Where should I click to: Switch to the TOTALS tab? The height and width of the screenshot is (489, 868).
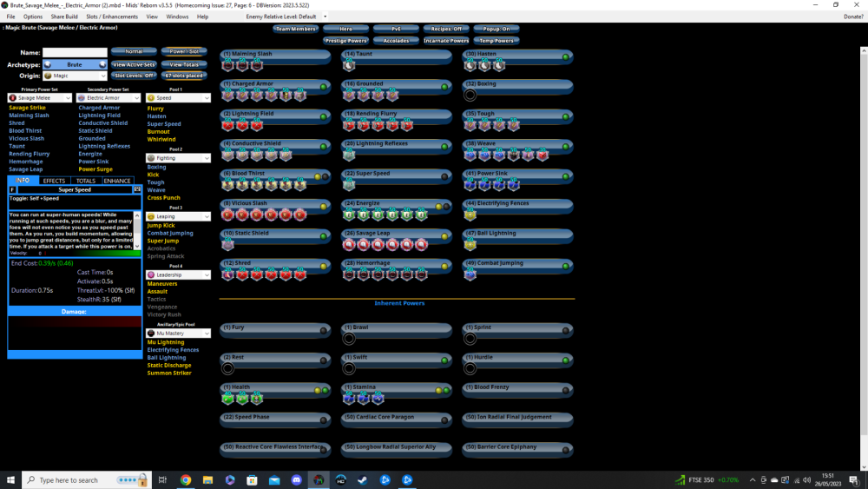coord(85,181)
